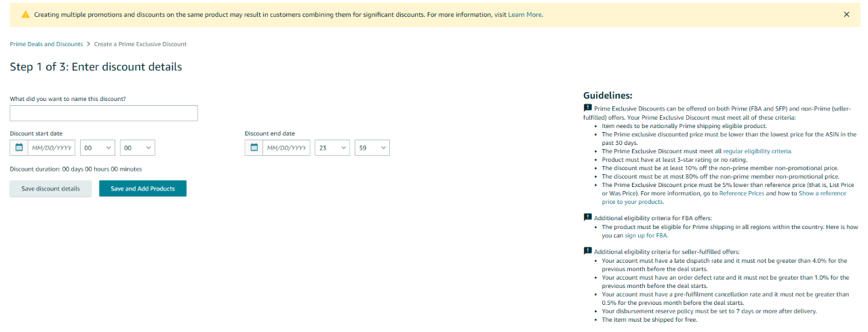This screenshot has width=868, height=332.
Task: Click the info icon for seller-fulfilled offers criteria
Action: coord(588,251)
